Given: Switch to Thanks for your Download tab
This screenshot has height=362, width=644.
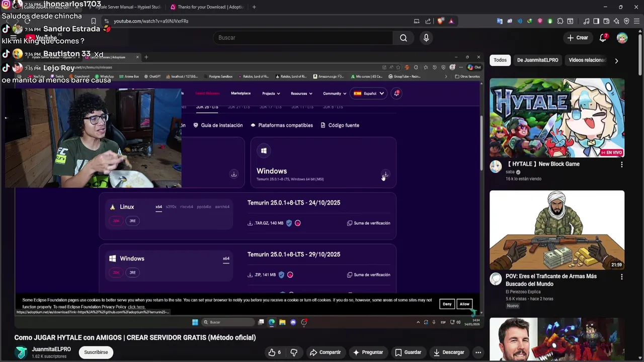Looking at the screenshot, I should pyautogui.click(x=206, y=7).
